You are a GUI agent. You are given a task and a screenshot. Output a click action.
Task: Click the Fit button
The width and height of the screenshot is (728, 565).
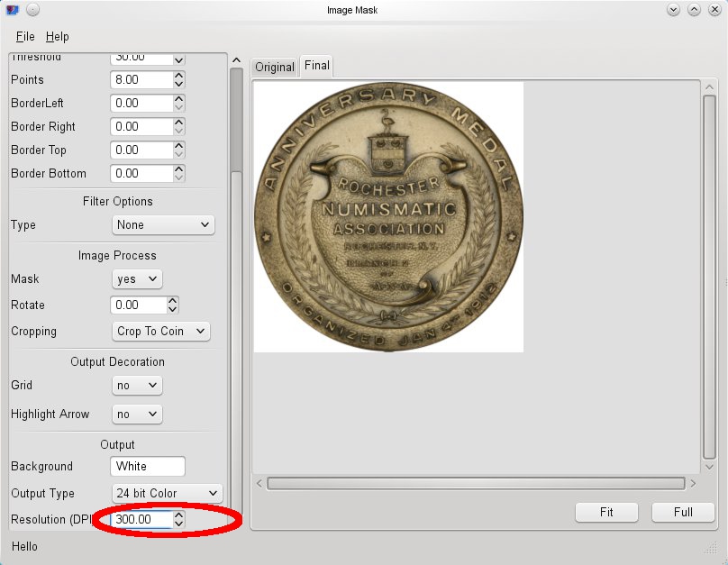coord(606,512)
